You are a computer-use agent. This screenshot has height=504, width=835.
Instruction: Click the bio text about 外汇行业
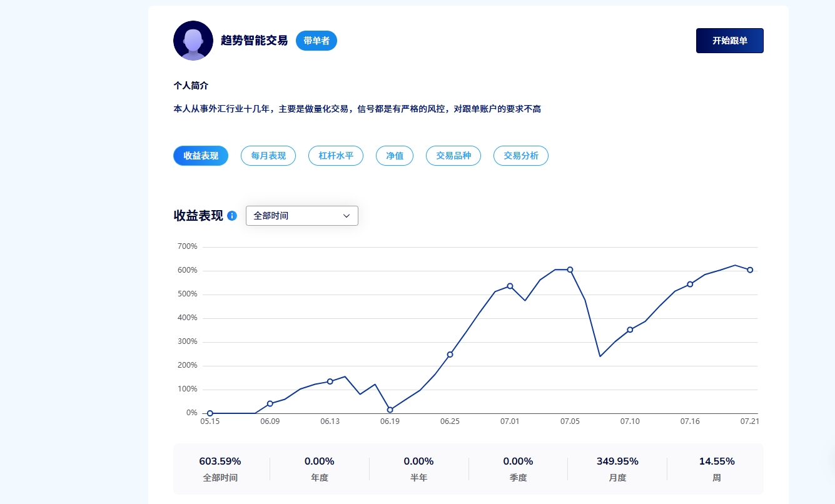(x=357, y=109)
